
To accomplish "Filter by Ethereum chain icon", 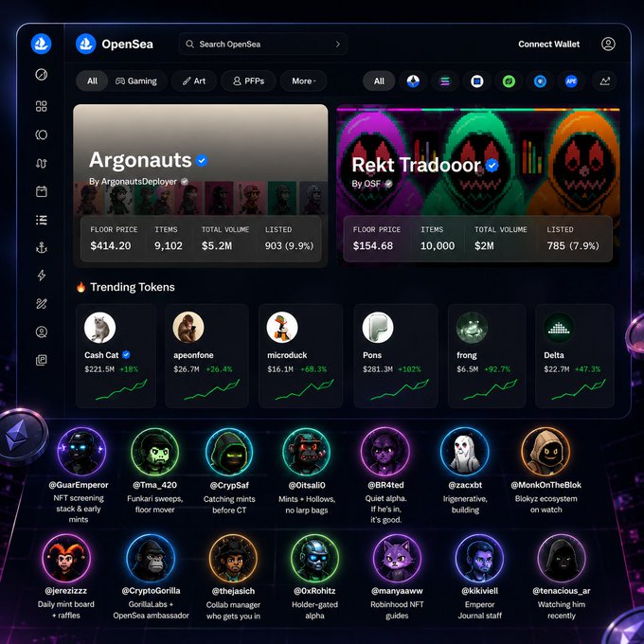I will point(413,80).
